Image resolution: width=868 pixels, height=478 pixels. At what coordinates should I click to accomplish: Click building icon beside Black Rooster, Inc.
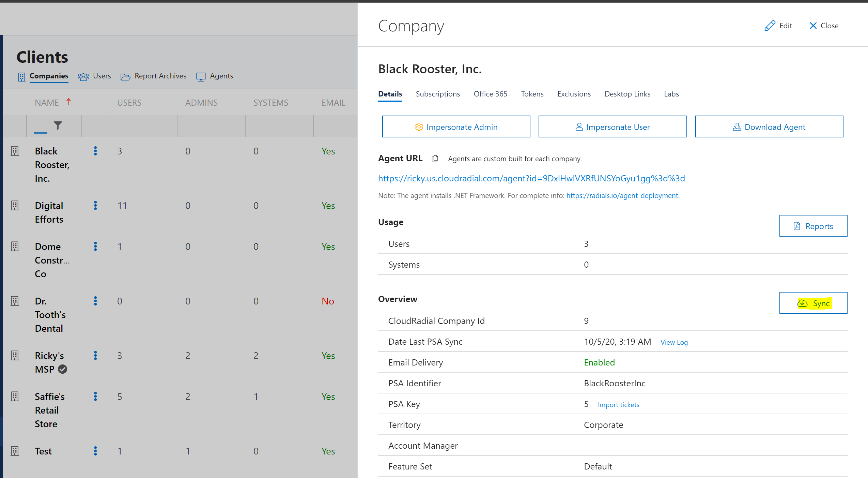15,151
